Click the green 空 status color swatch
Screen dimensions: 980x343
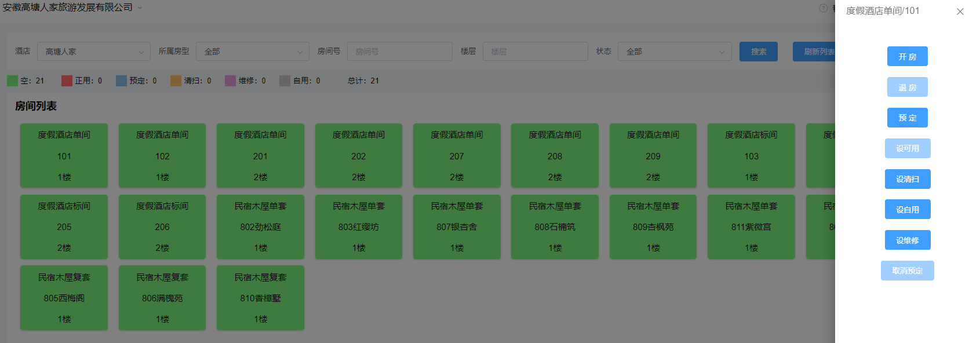pyautogui.click(x=12, y=81)
